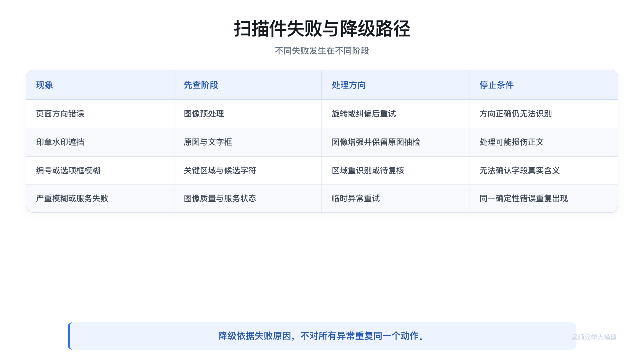Select the cell 严重模糊或服务失败

(100, 198)
